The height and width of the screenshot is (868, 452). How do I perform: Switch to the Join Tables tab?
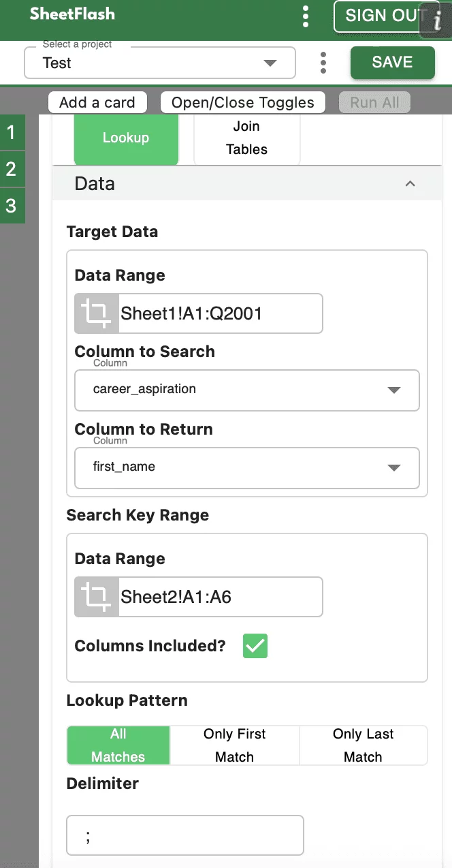(246, 138)
